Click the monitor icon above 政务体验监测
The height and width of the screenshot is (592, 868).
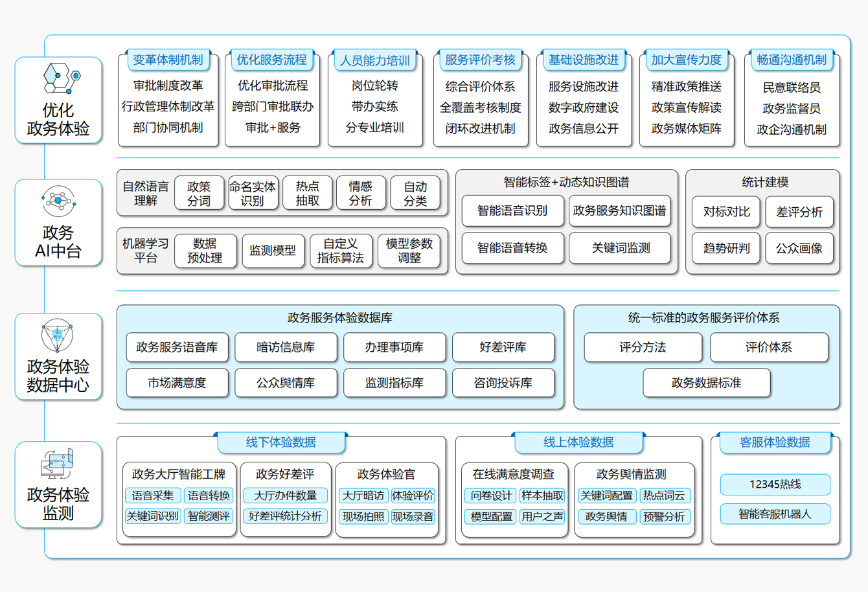(58, 463)
